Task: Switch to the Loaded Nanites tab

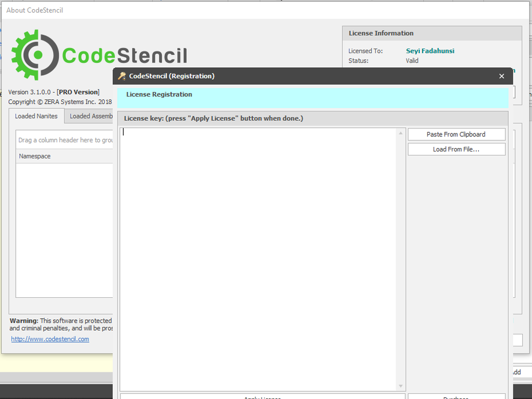Action: tap(36, 116)
